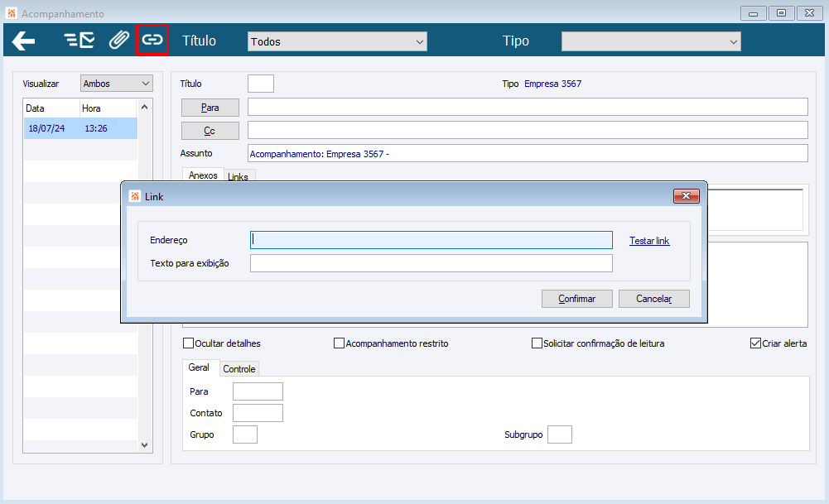Insert a link with the chain icon
The height and width of the screenshot is (504, 829).
tap(152, 40)
